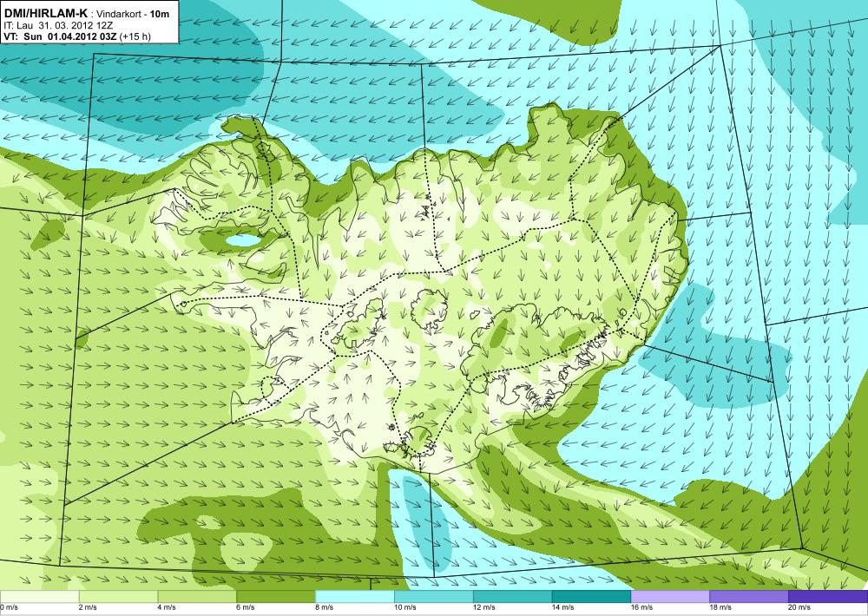Pick the medium purple 18–20 m/s legend swatch

point(748,597)
